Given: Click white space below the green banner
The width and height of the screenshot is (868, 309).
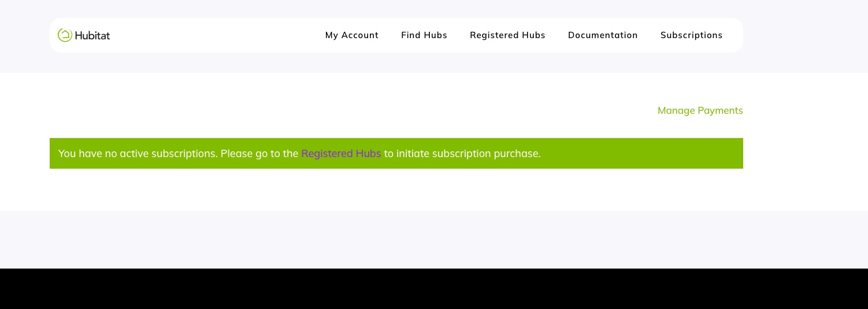Looking at the screenshot, I should coord(396,189).
